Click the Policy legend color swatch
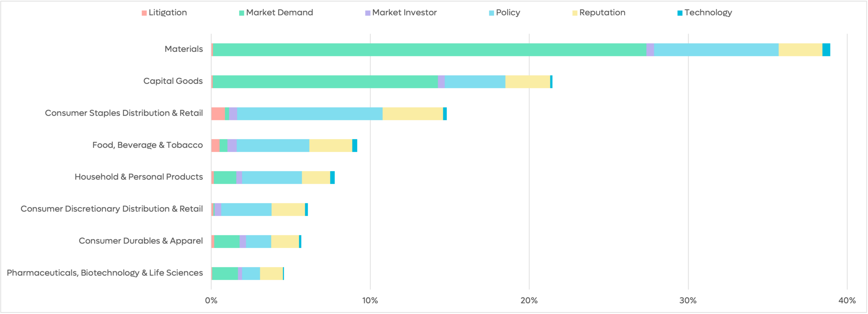 (491, 13)
